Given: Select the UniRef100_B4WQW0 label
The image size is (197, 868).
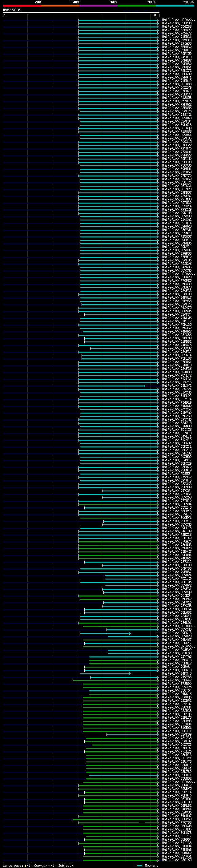Looking at the screenshot, I should click(x=176, y=406).
